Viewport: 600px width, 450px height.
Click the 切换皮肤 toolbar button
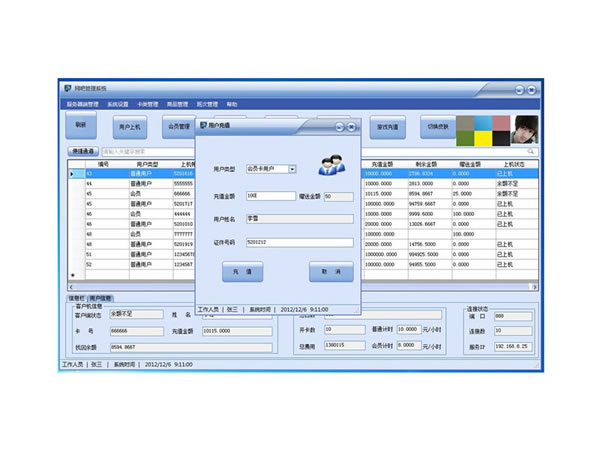438,126
